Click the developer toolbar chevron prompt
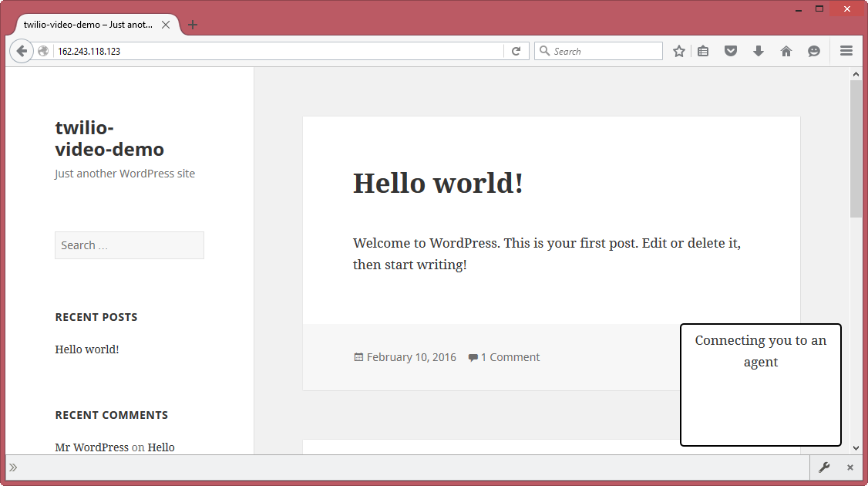Screen dimensions: 868x486 13,467
